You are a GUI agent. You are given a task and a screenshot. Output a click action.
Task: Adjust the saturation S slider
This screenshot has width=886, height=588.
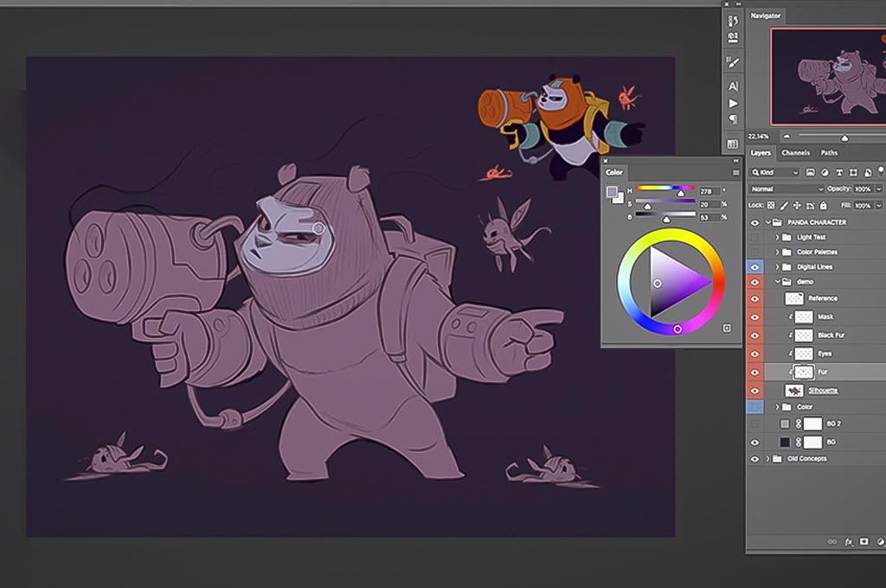pos(665,203)
